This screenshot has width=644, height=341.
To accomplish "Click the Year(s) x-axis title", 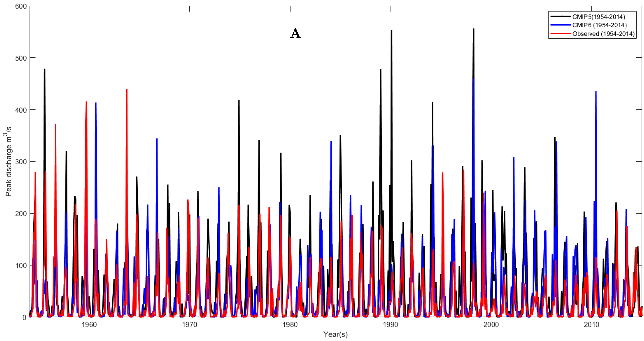I will 335,334.
